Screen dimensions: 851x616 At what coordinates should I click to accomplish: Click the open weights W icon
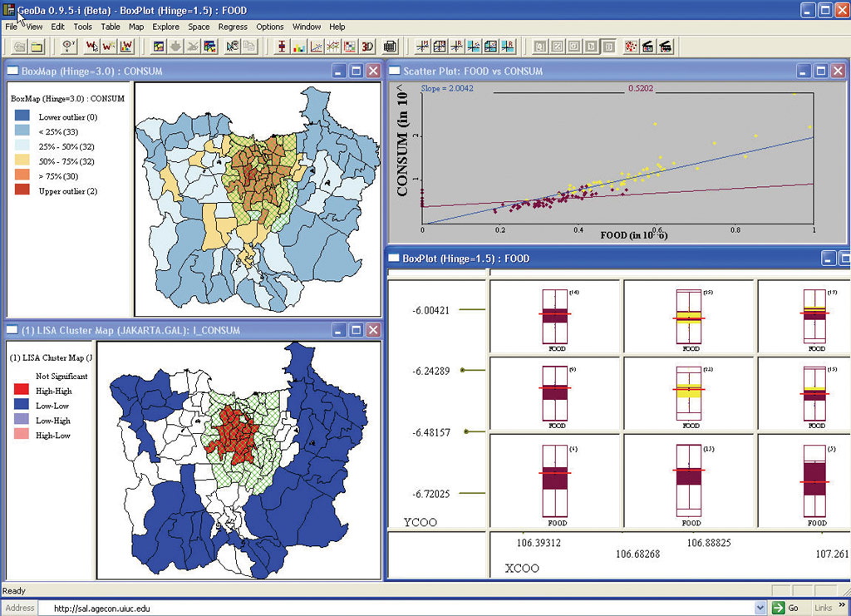[109, 47]
